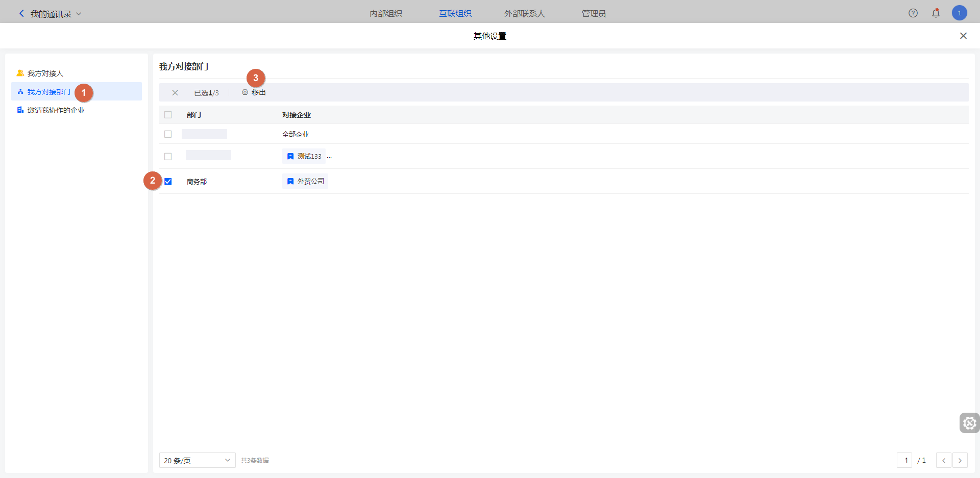Open 邀请我协作的企业 in sidebar
Image resolution: width=980 pixels, height=478 pixels.
(x=56, y=110)
